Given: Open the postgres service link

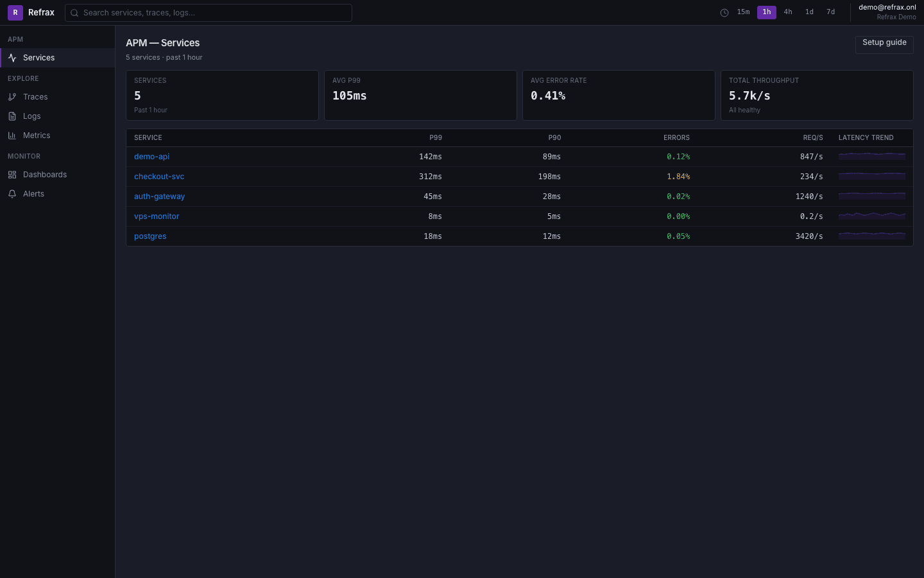Looking at the screenshot, I should coord(150,236).
